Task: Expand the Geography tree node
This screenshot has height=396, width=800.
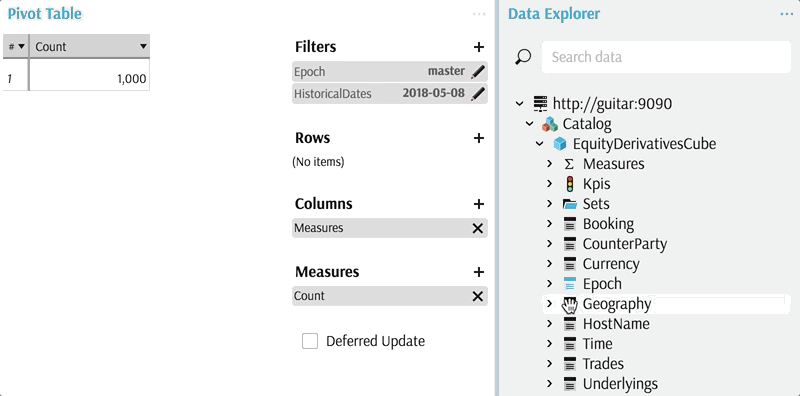Action: pyautogui.click(x=549, y=304)
